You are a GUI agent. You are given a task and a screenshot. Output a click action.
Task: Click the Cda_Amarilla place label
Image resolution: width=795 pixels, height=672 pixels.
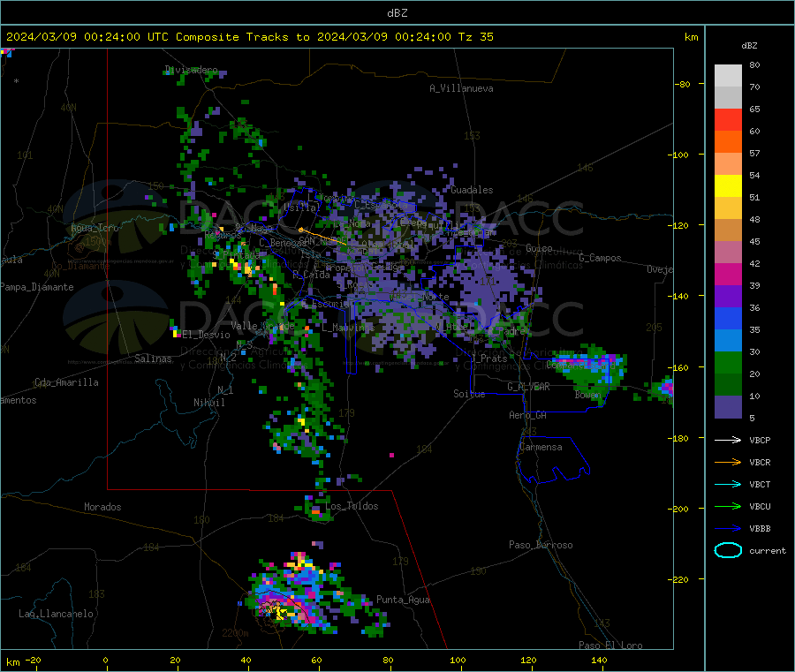tap(66, 382)
